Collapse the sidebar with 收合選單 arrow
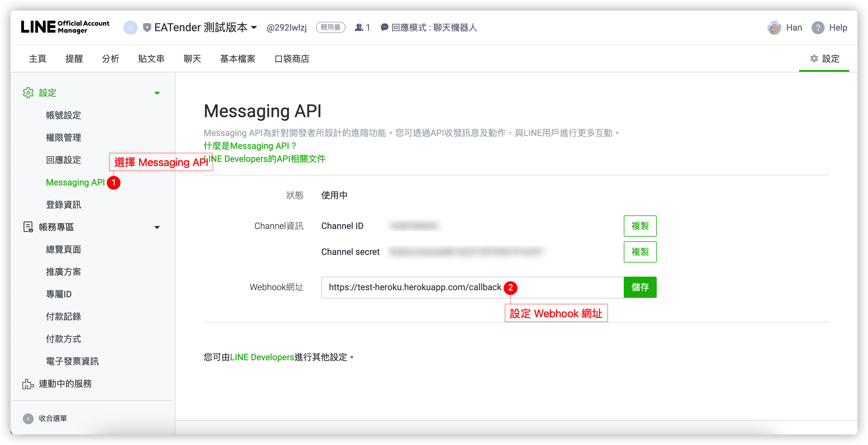This screenshot has height=445, width=868. (x=28, y=419)
